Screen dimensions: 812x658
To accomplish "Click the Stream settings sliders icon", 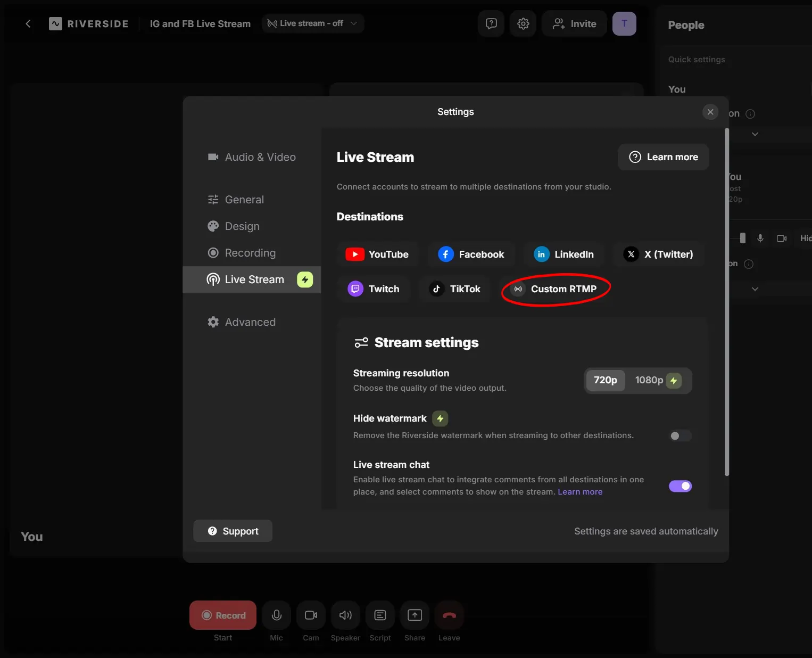I will coord(361,342).
